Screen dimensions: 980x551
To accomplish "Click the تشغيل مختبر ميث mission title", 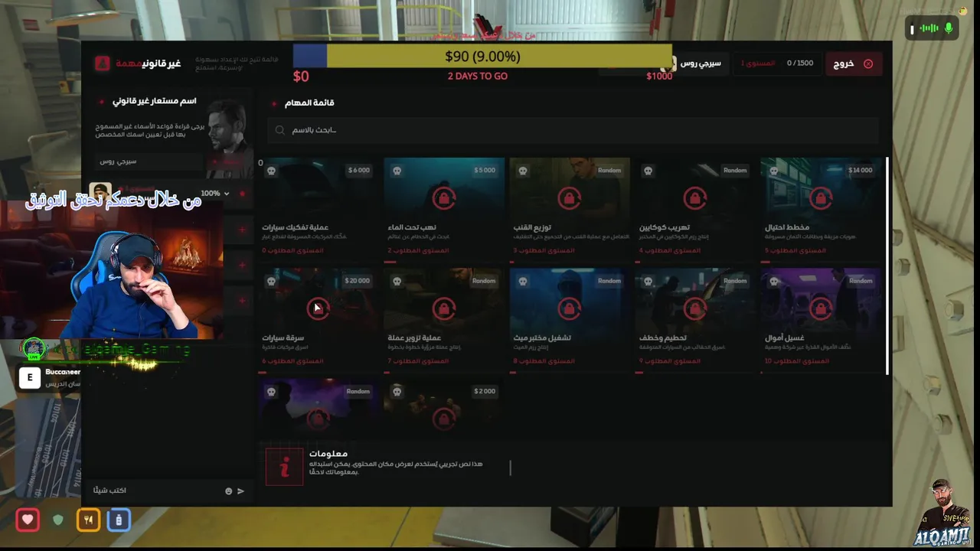I will click(542, 337).
